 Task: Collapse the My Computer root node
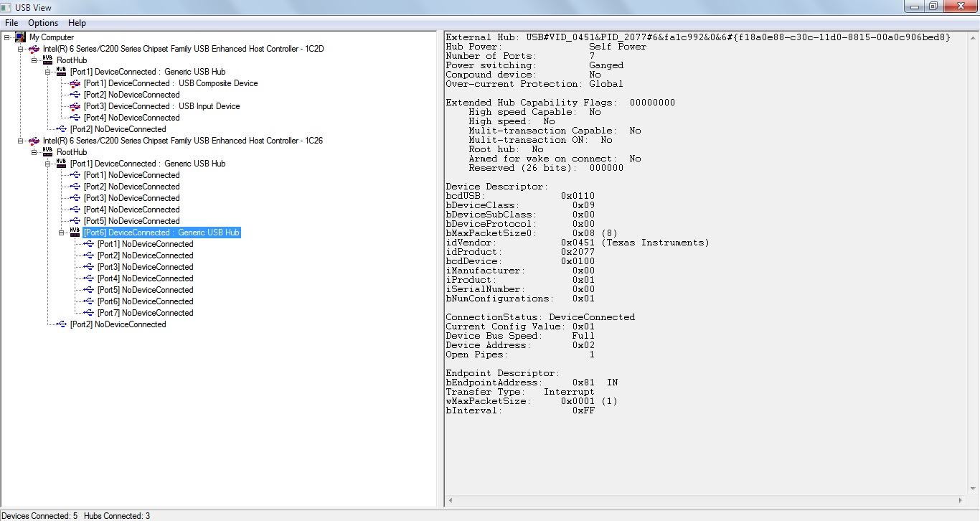(x=7, y=37)
